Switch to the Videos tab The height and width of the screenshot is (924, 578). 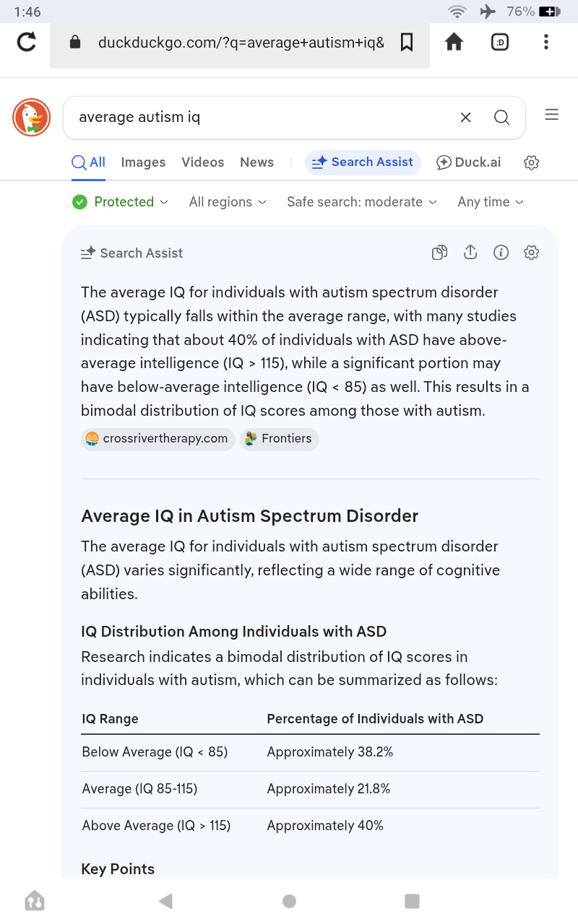click(x=203, y=162)
